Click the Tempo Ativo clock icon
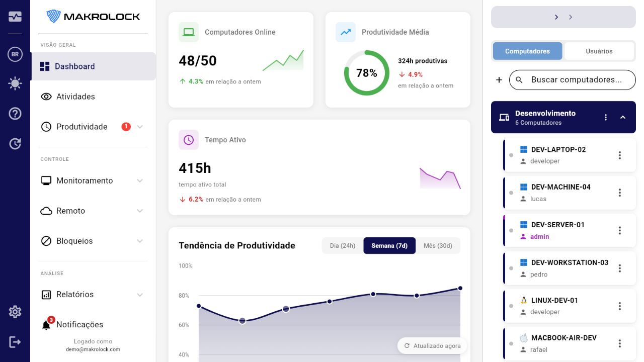Image resolution: width=644 pixels, height=362 pixels. [189, 140]
